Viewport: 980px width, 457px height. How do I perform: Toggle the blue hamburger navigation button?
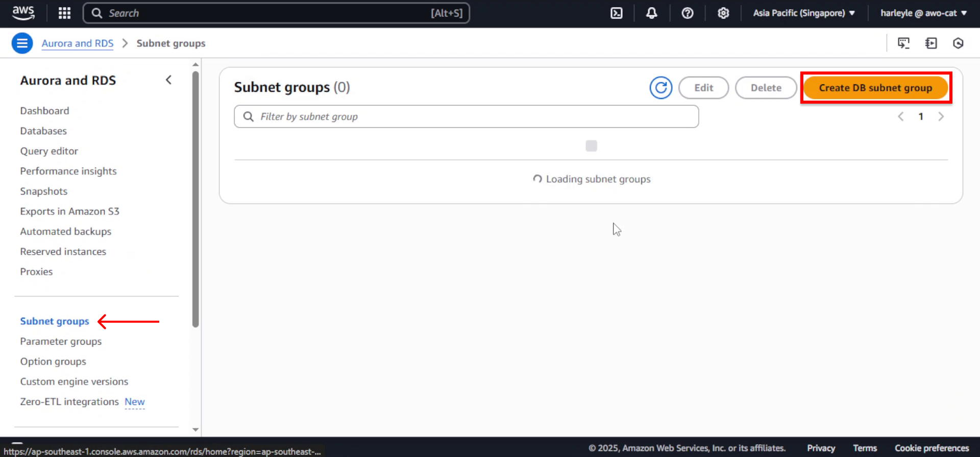pos(22,43)
